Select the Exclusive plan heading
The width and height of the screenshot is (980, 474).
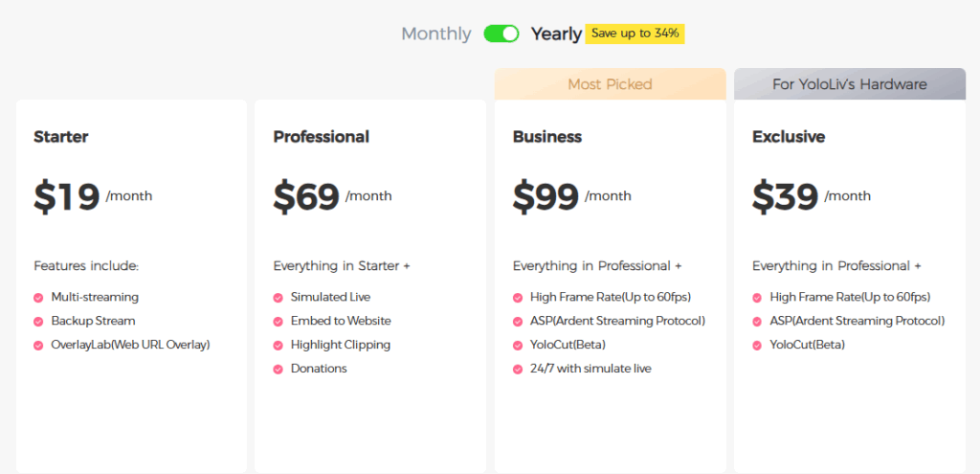pos(788,137)
